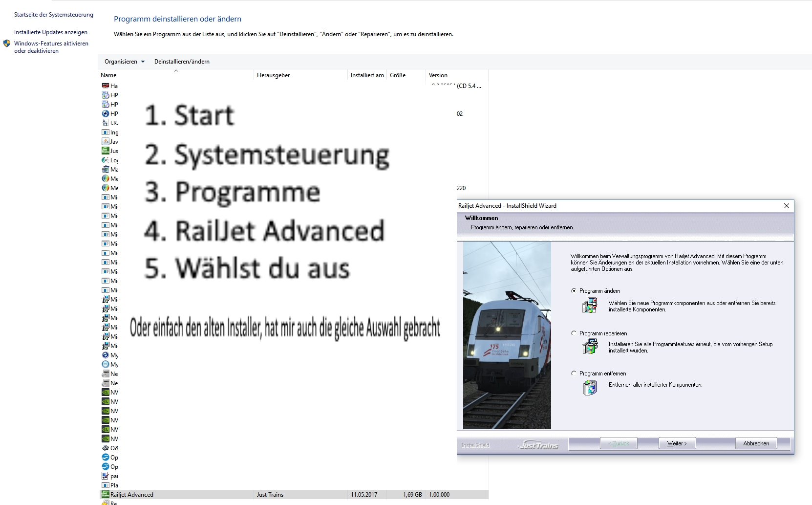Click 'Deinstallieren/ändern' in the toolbar
This screenshot has width=812, height=505.
(x=182, y=62)
